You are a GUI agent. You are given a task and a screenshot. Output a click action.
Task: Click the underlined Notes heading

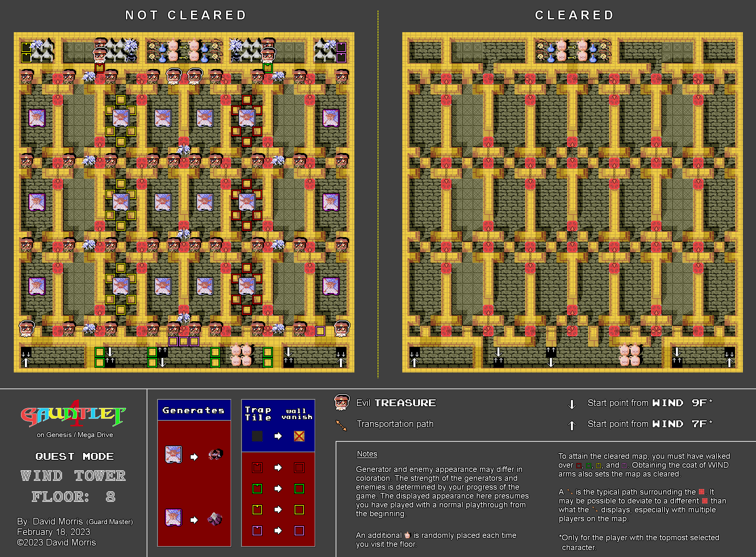[367, 454]
